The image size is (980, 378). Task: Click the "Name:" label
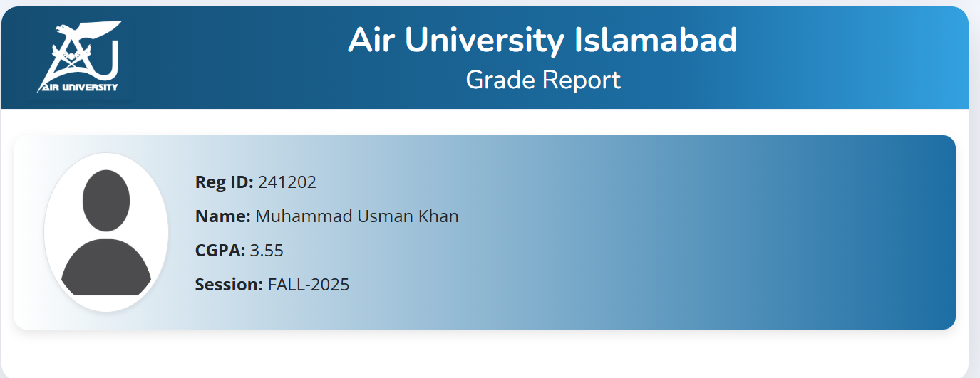click(x=222, y=216)
